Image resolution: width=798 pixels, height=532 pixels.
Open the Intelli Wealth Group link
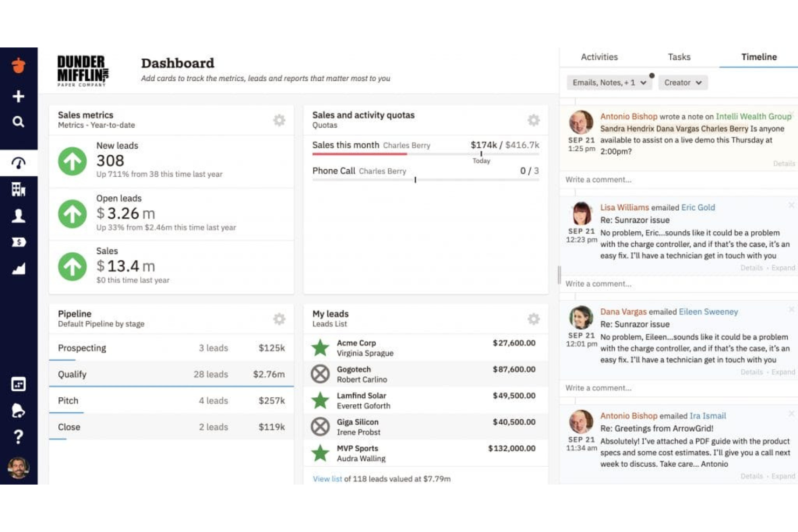pos(753,116)
